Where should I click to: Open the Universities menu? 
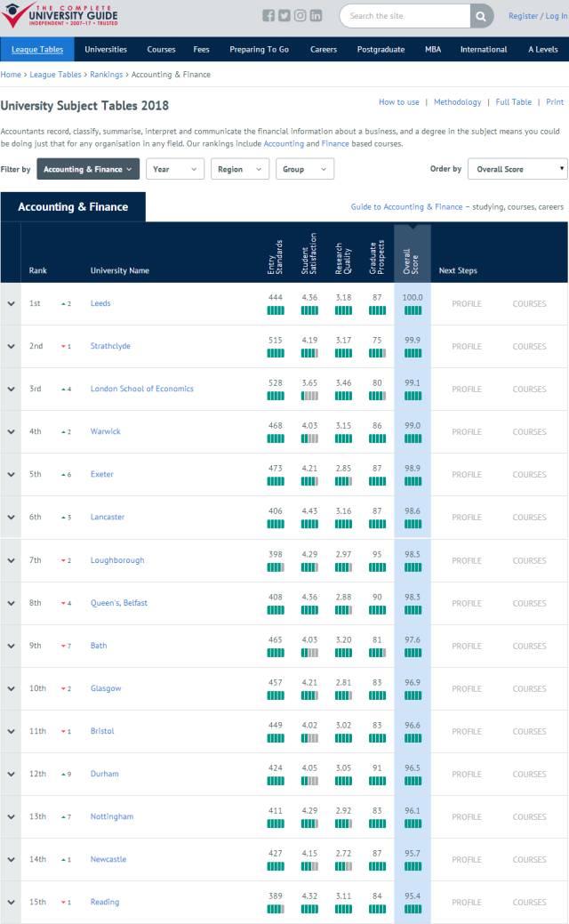[x=106, y=50]
